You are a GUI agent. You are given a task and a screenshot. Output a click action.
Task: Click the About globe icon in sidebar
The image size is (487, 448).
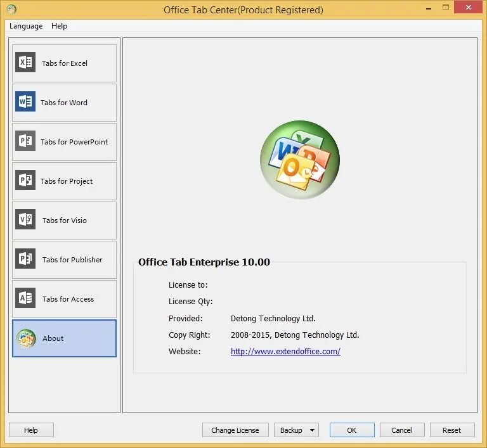click(x=26, y=338)
